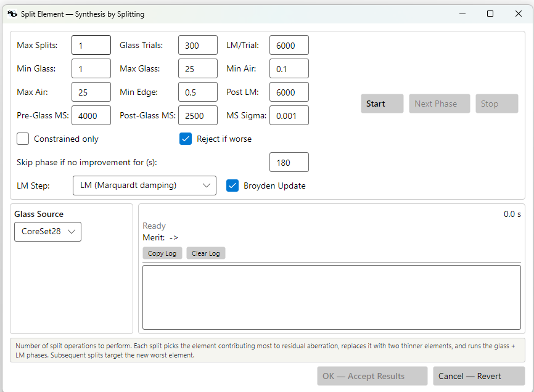The height and width of the screenshot is (392, 534).
Task: Click into the Min Glass field
Action: pyautogui.click(x=91, y=68)
